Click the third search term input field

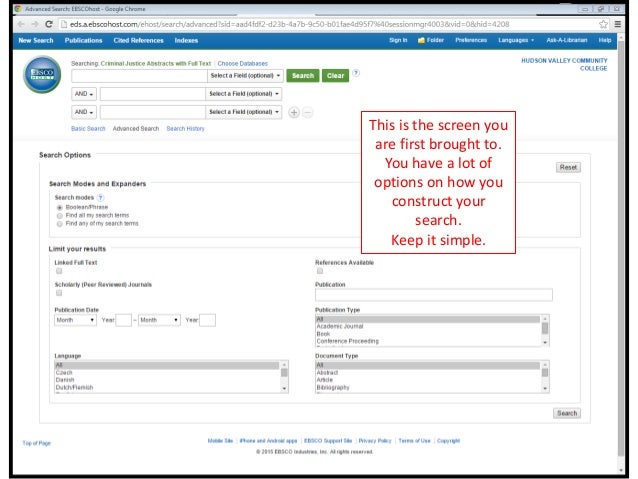point(153,112)
